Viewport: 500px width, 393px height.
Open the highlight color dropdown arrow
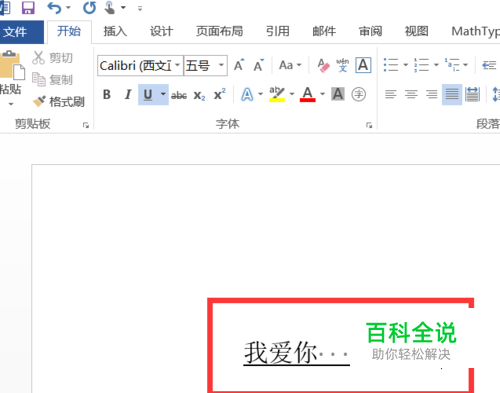pos(292,94)
